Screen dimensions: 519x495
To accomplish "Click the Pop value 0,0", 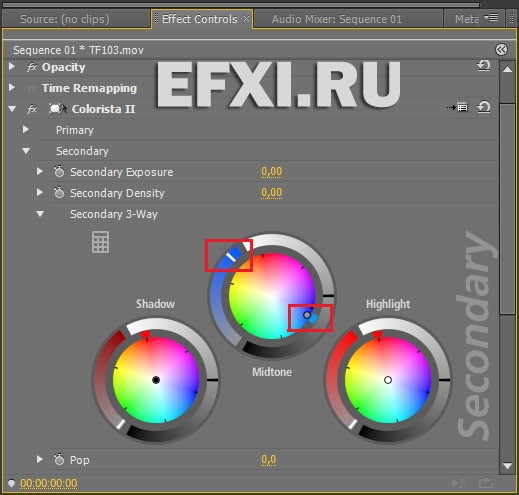I will (269, 460).
